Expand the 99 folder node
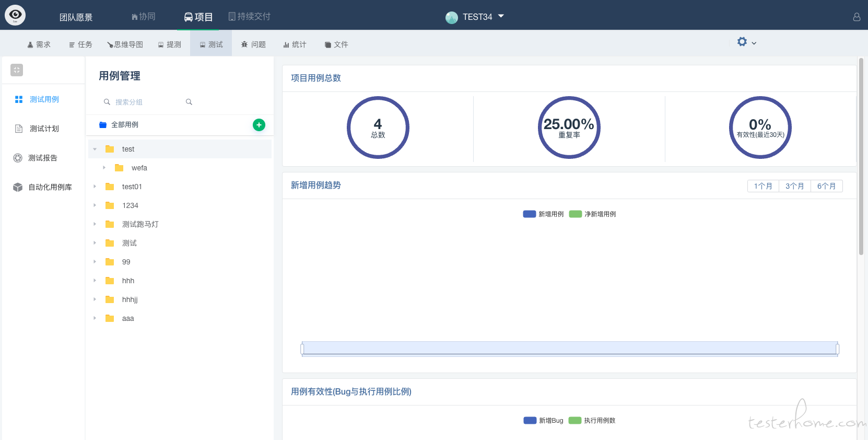This screenshot has height=440, width=868. 95,262
